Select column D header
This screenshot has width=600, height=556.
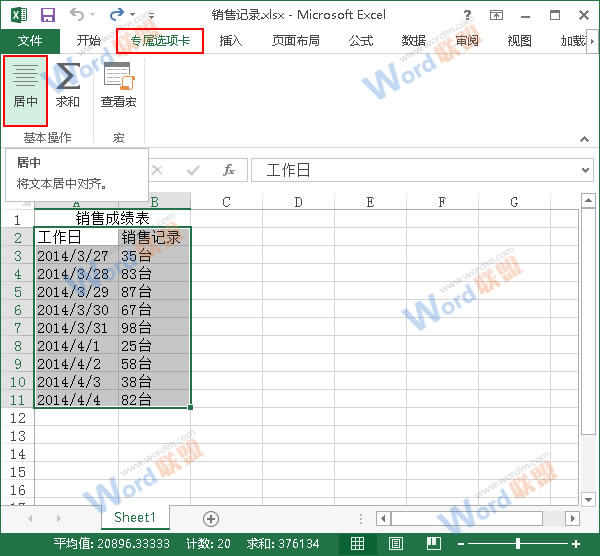[x=298, y=202]
